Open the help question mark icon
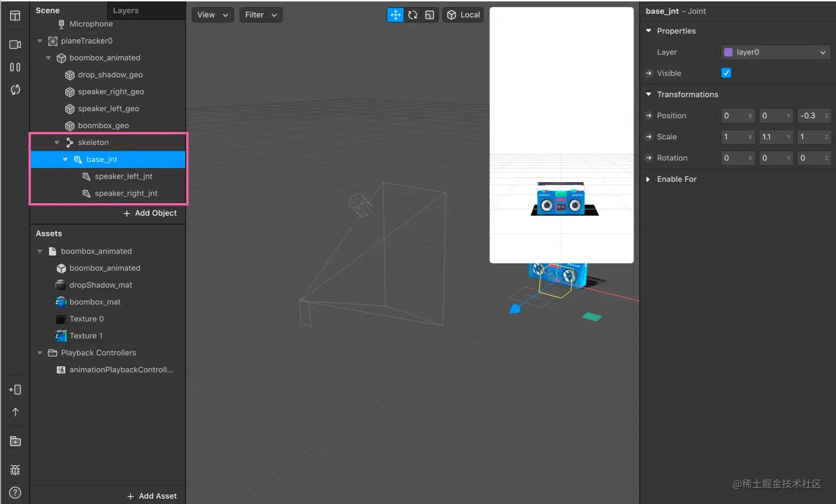Viewport: 836px width, 504px height. click(x=15, y=493)
